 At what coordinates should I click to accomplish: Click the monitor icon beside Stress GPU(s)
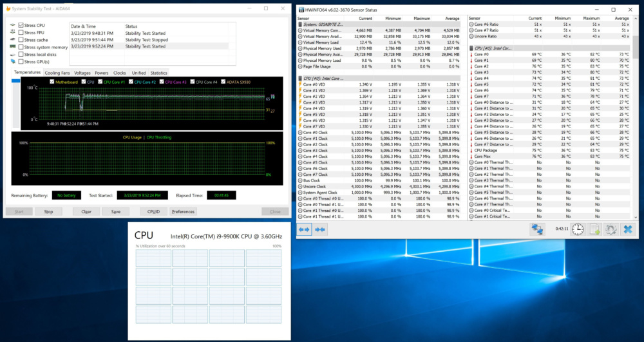[x=13, y=62]
